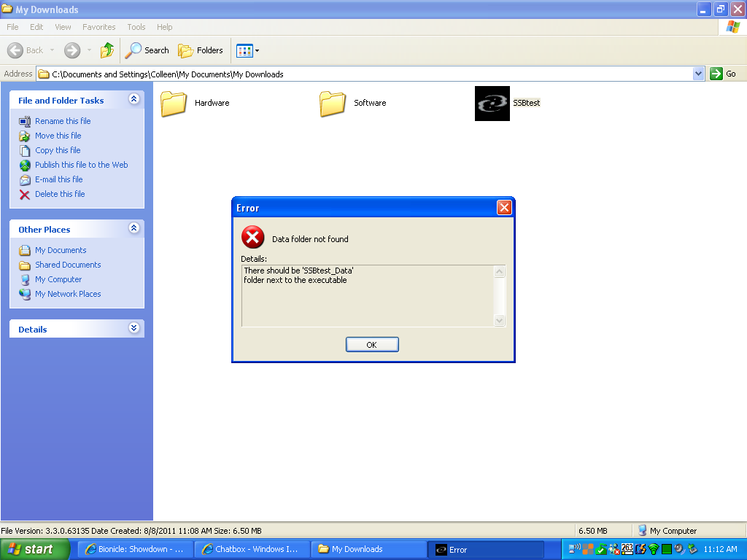This screenshot has width=747, height=560.
Task: Click Windows Messenger tray icon
Action: [614, 549]
